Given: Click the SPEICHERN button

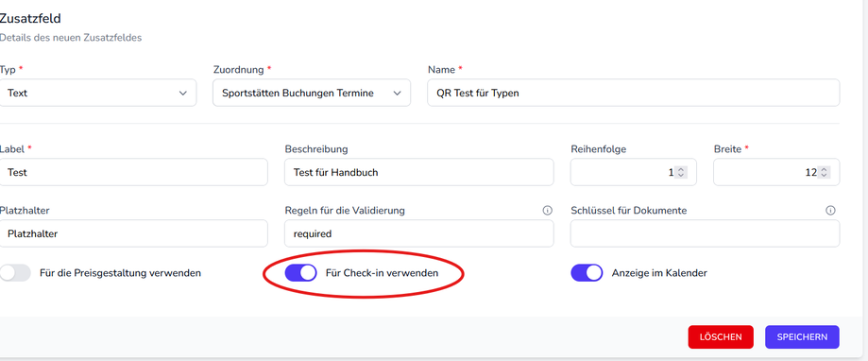Looking at the screenshot, I should point(802,337).
